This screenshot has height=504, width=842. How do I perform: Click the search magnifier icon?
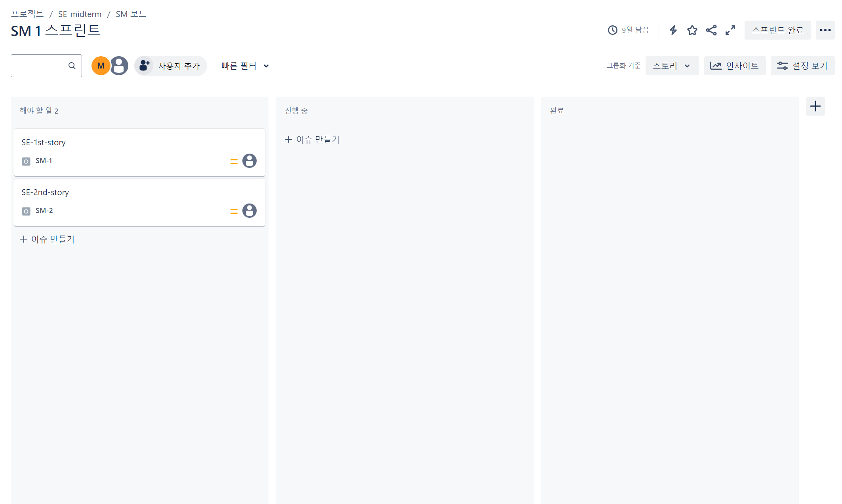click(x=72, y=66)
